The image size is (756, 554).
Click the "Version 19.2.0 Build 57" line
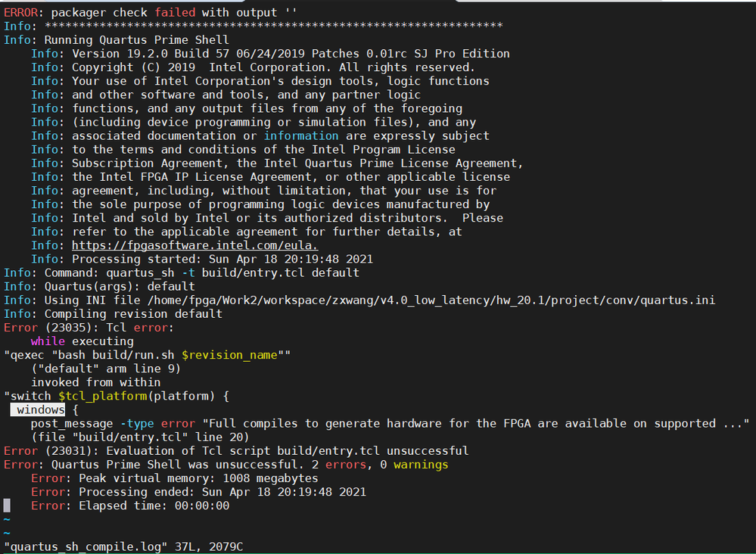point(270,54)
